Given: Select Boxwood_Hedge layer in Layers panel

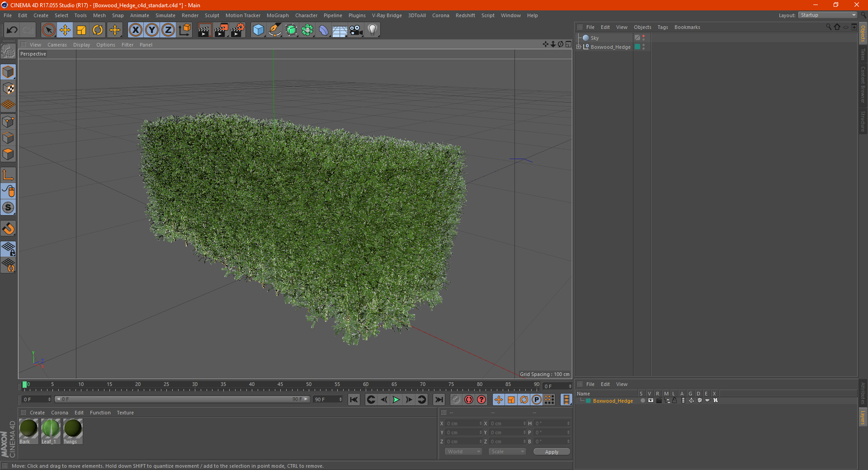Looking at the screenshot, I should 613,401.
